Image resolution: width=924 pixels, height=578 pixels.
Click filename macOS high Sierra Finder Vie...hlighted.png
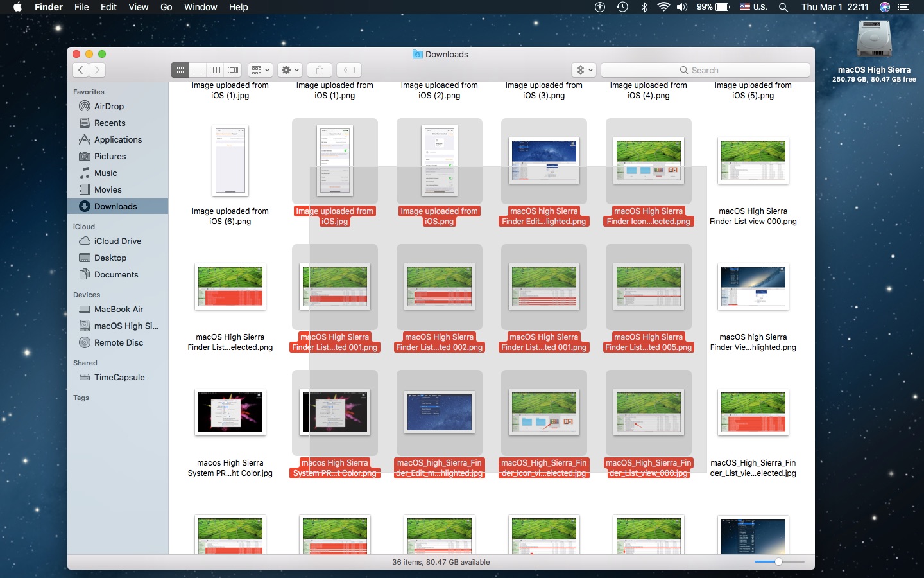(x=753, y=342)
